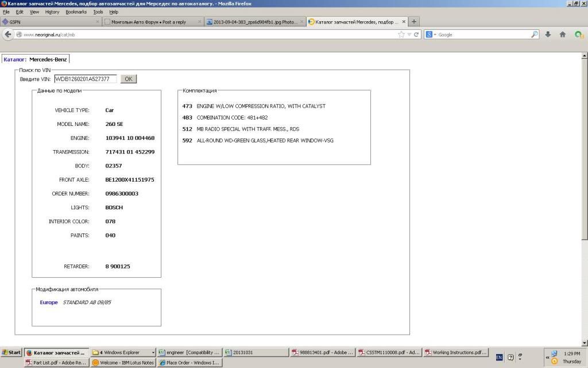This screenshot has width=588, height=368.
Task: Click the Каталог link in page header
Action: tap(14, 59)
